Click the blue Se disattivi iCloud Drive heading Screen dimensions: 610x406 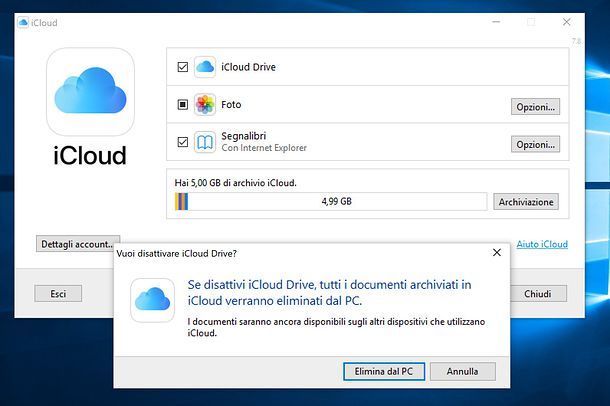[329, 292]
